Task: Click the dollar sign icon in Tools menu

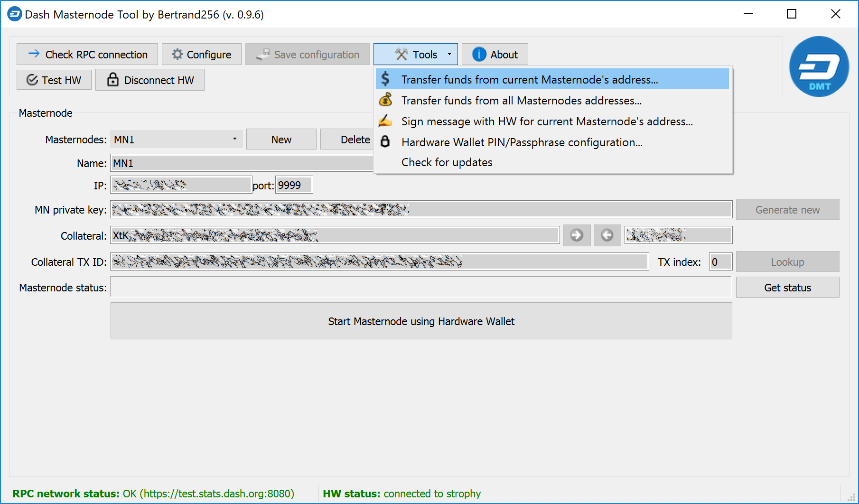Action: [385, 79]
